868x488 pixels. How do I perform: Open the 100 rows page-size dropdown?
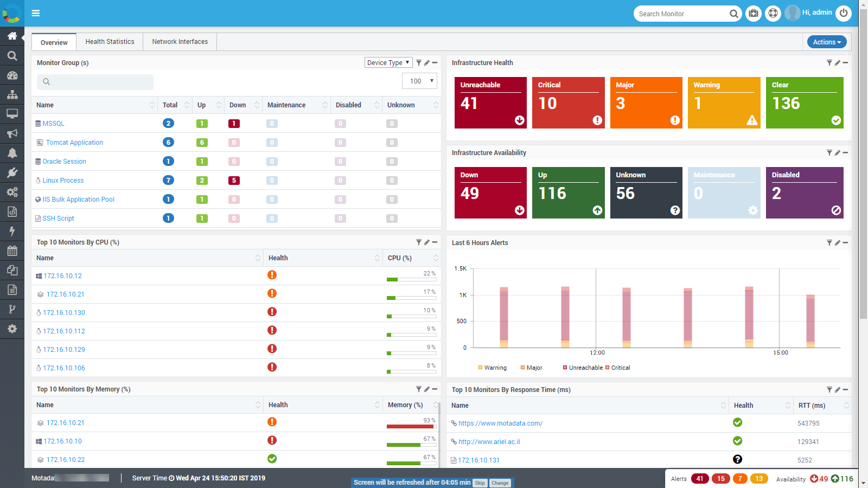419,81
